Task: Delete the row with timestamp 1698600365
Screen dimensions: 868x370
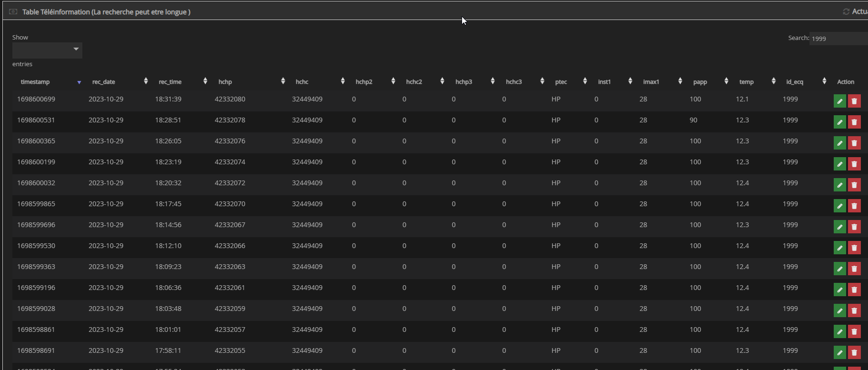Action: point(854,143)
